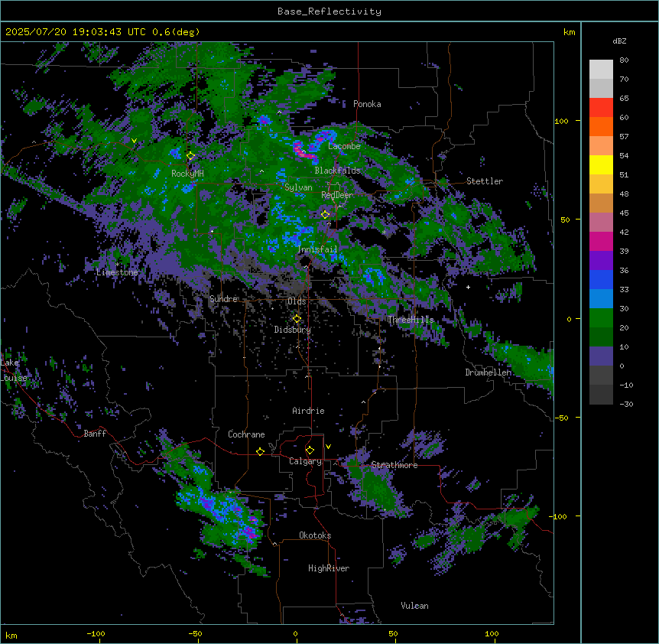Select the blue 33-36 dBZ legend swatch
The height and width of the screenshot is (644, 659).
(x=601, y=279)
